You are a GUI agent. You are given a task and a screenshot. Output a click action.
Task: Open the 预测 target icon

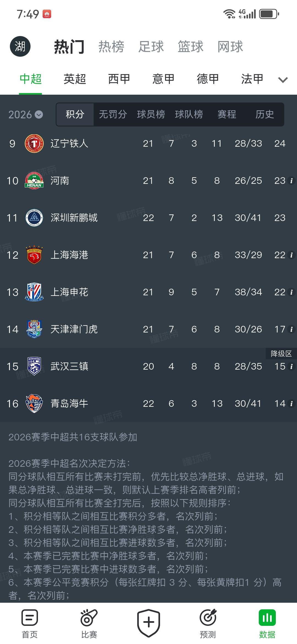click(x=208, y=618)
